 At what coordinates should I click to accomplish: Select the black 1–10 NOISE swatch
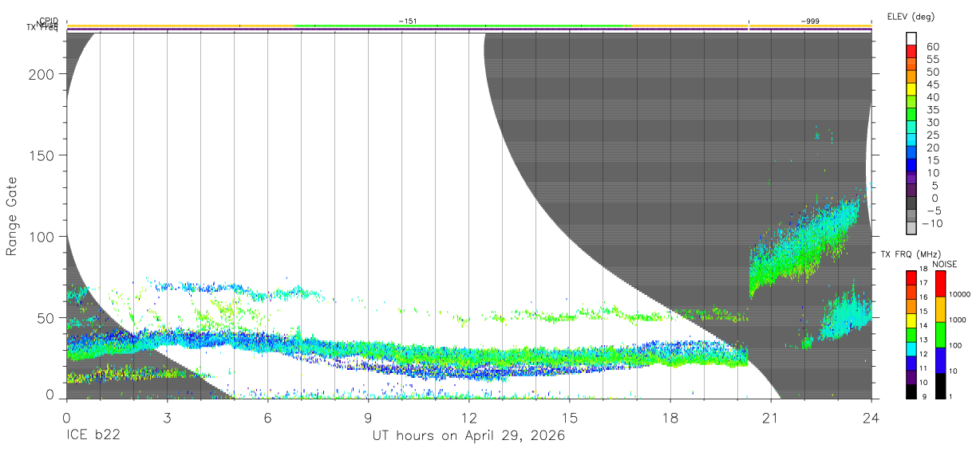click(939, 385)
